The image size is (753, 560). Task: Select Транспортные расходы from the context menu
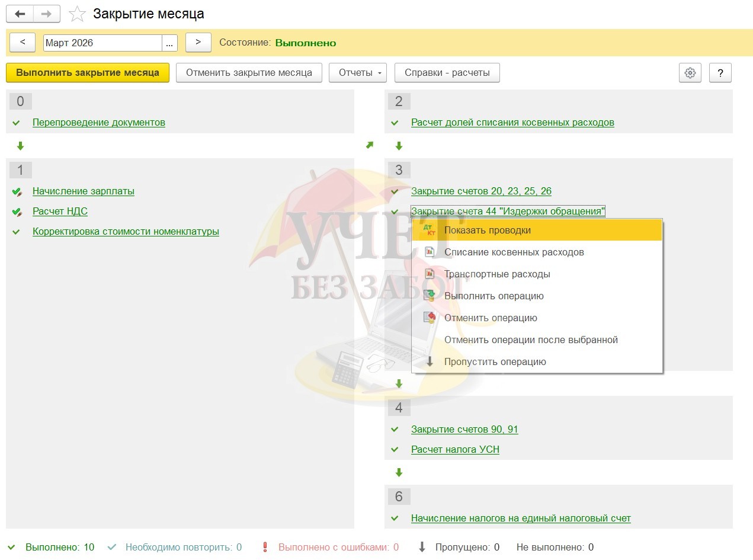click(x=497, y=274)
